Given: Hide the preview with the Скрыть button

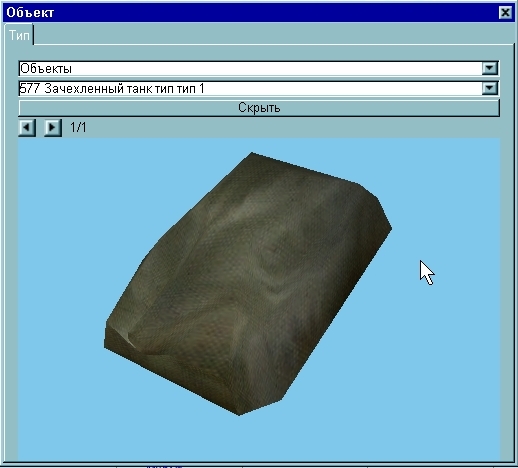Looking at the screenshot, I should pos(259,108).
